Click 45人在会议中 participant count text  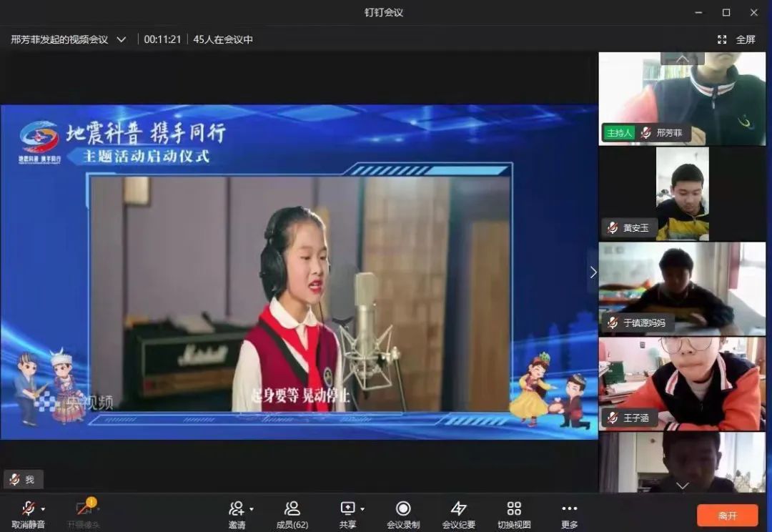[222, 39]
